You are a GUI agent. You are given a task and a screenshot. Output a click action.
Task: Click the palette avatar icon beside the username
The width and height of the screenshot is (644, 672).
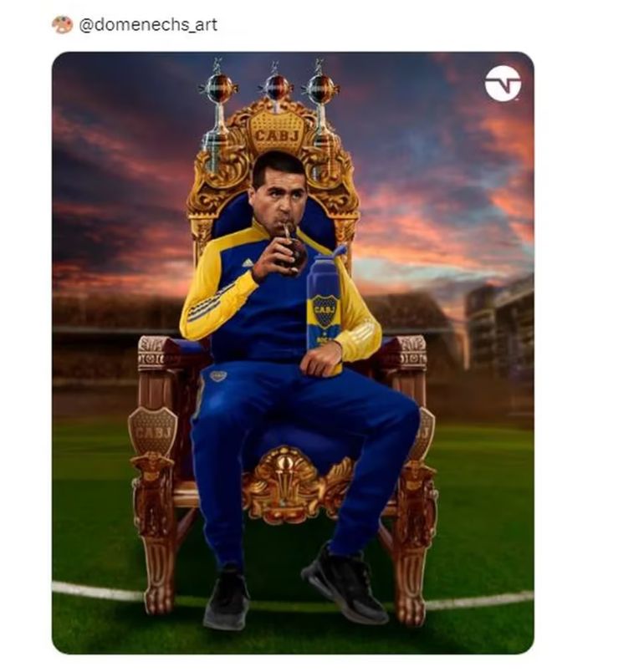point(62,25)
